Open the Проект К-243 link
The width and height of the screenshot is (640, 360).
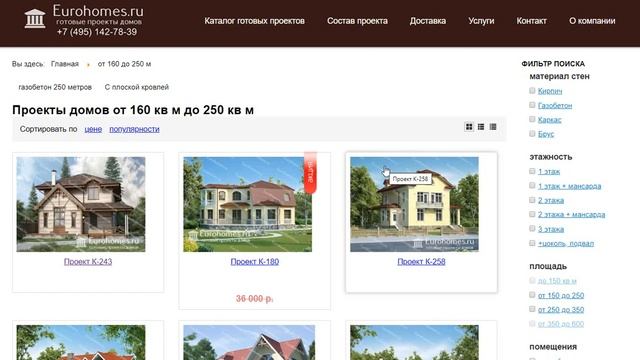pos(88,262)
